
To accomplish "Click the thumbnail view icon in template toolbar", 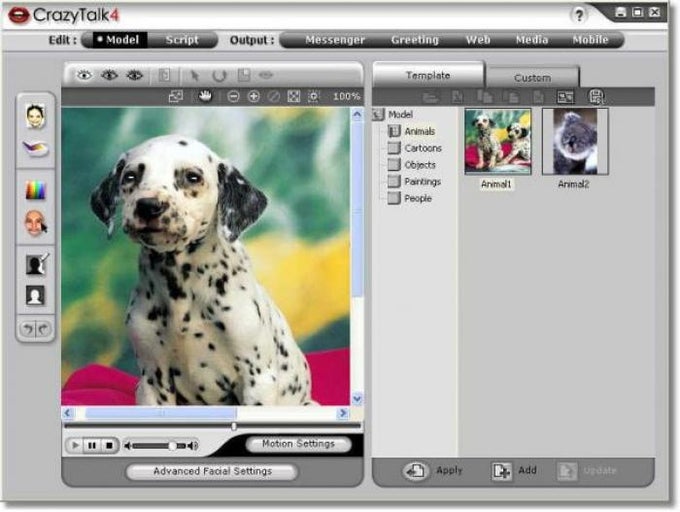I will (x=565, y=97).
